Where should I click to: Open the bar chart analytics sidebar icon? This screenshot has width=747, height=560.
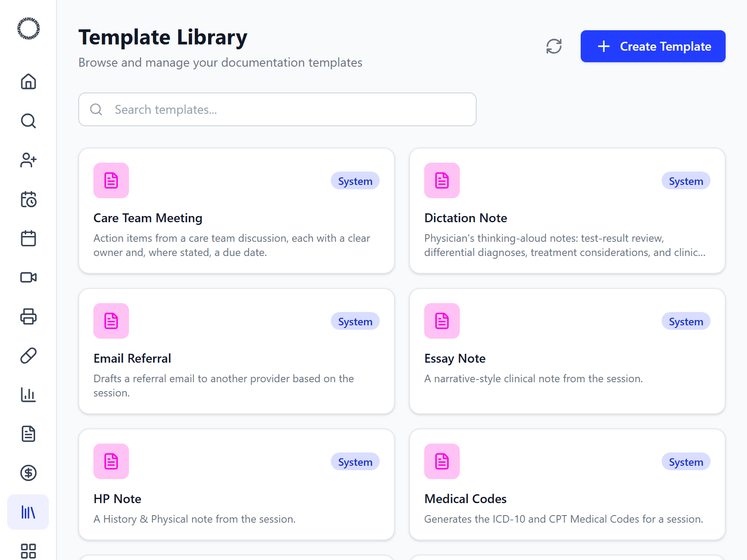click(28, 395)
